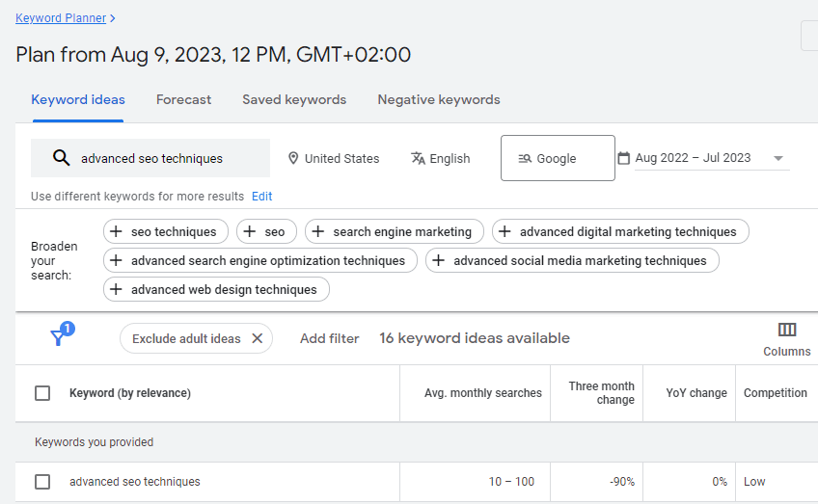The image size is (818, 504).
Task: Click plus icon on search engine marketing
Action: click(317, 231)
